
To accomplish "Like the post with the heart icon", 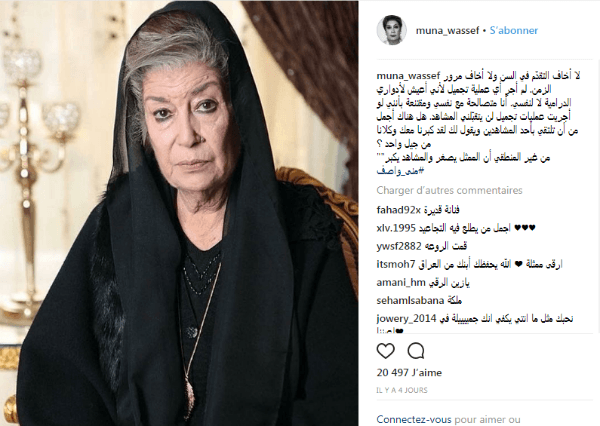I will coord(385,351).
